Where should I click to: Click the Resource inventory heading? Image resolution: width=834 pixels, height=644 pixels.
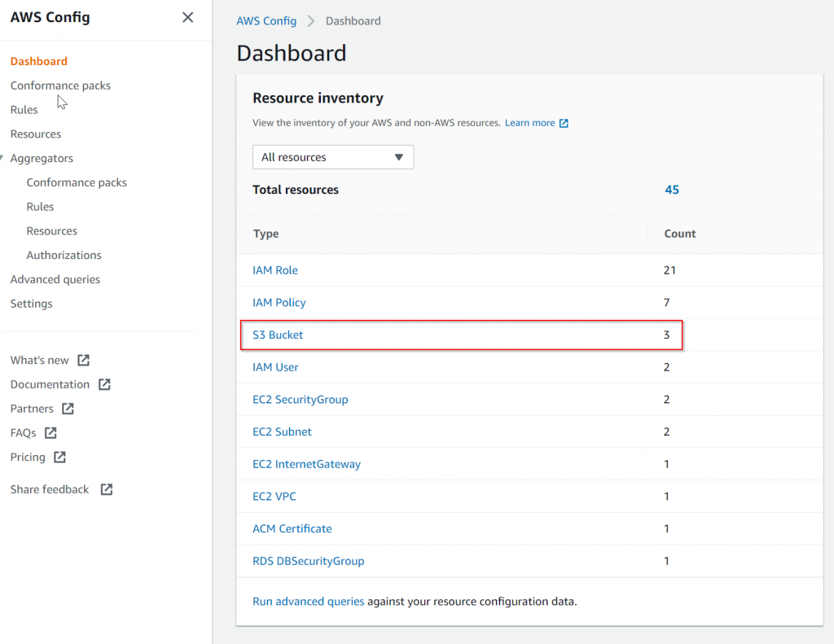(x=318, y=99)
